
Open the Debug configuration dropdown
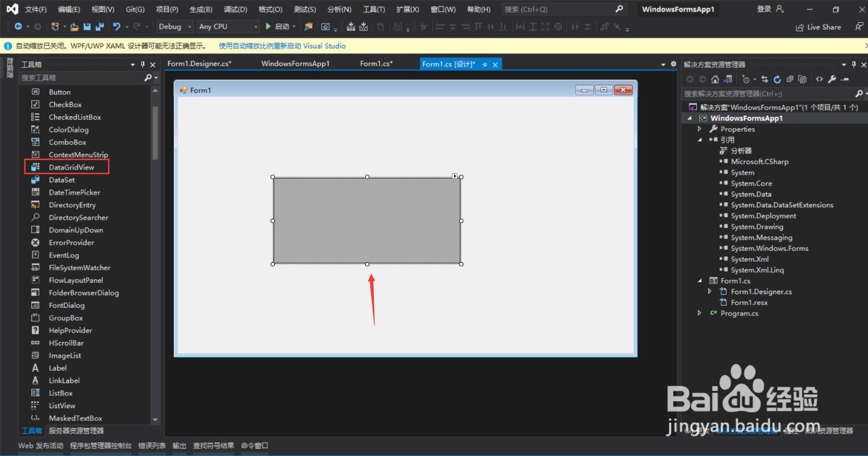pyautogui.click(x=174, y=27)
